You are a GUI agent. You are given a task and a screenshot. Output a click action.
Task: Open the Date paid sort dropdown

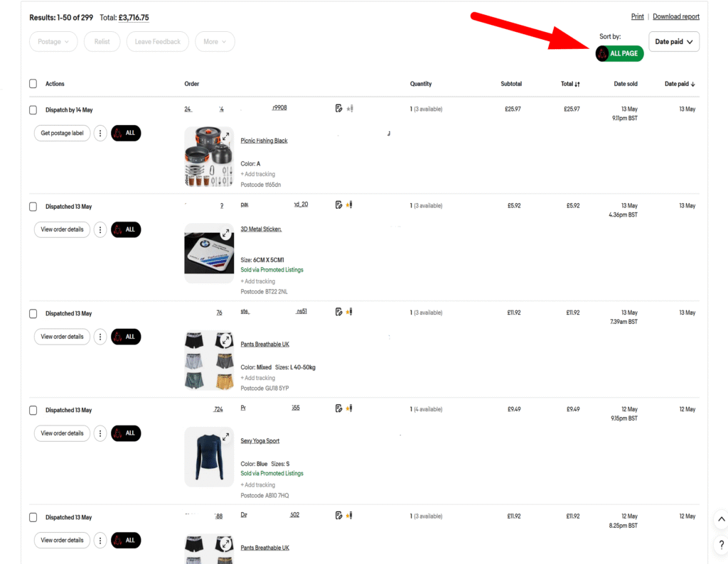[673, 42]
